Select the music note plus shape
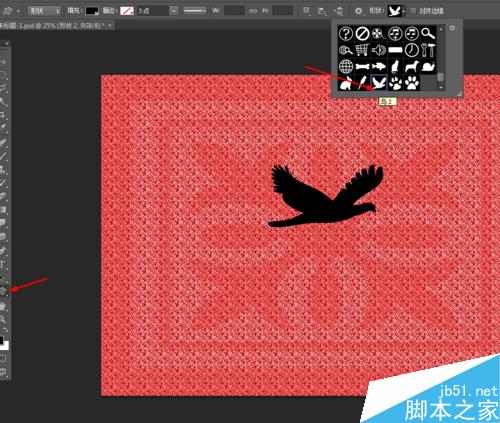Screen dimensions: 500x423 tap(395, 33)
